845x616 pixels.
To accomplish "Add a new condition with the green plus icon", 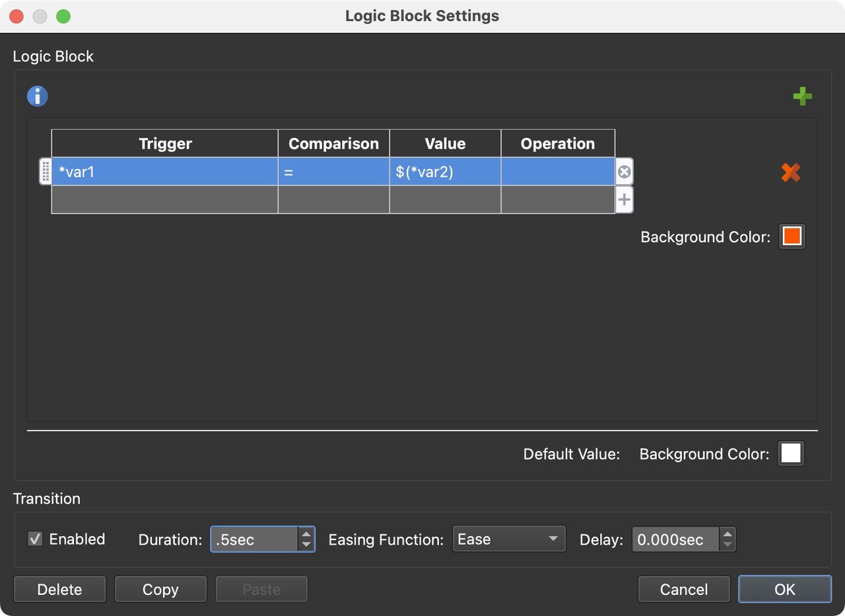I will [803, 96].
